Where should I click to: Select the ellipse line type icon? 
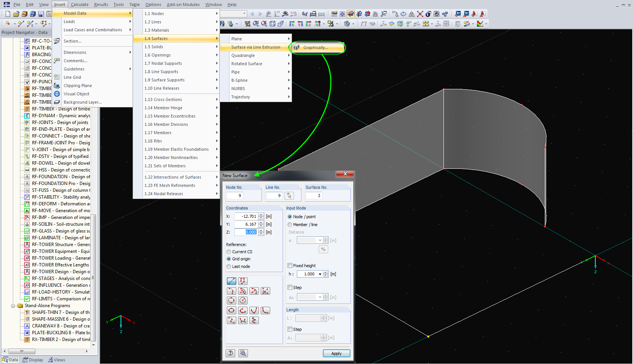pos(231,310)
